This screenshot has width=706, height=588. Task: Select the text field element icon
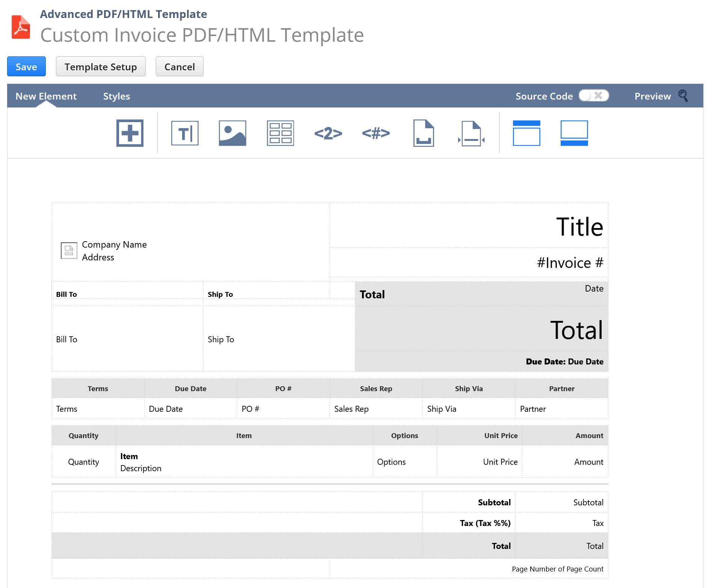pyautogui.click(x=185, y=133)
